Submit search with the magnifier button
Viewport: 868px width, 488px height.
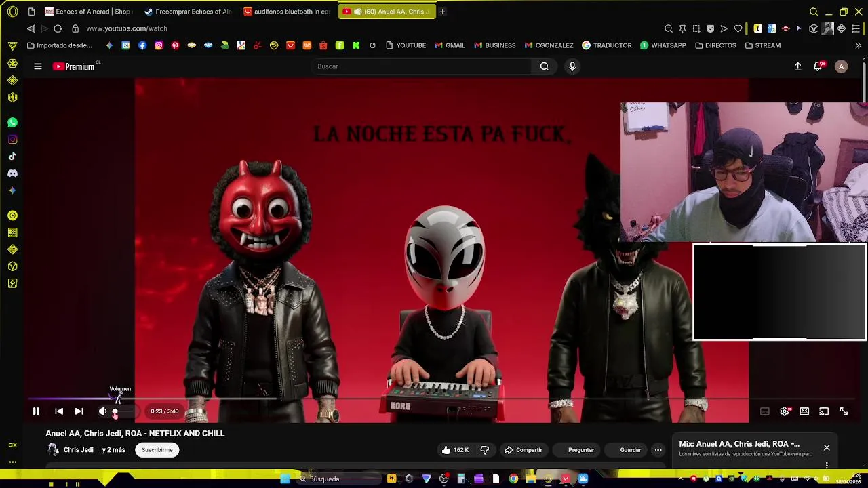pos(545,66)
